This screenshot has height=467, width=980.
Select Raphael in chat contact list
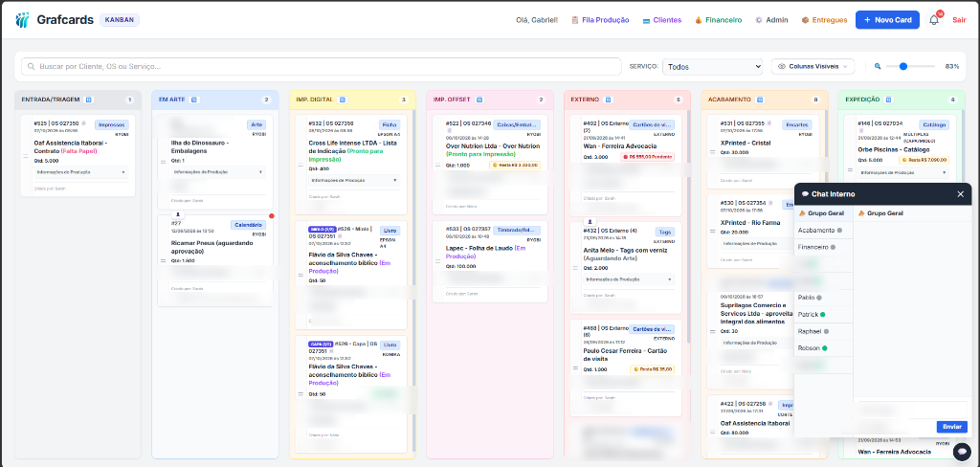coord(823,331)
